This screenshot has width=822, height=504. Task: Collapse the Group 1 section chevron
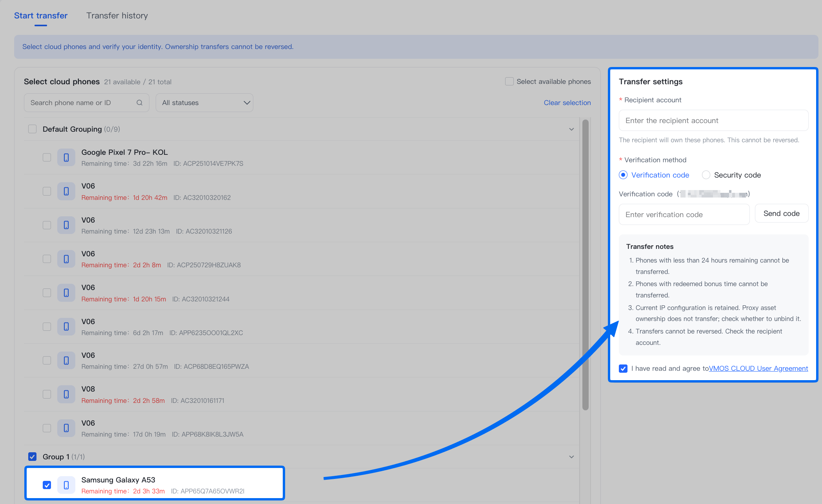click(571, 457)
